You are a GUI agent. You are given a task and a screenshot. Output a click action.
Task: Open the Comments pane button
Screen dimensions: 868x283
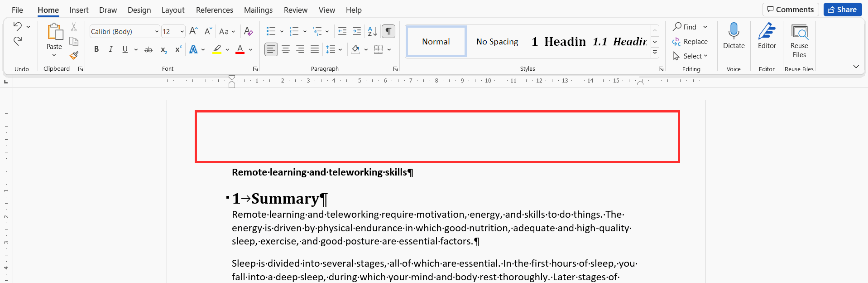pos(791,10)
